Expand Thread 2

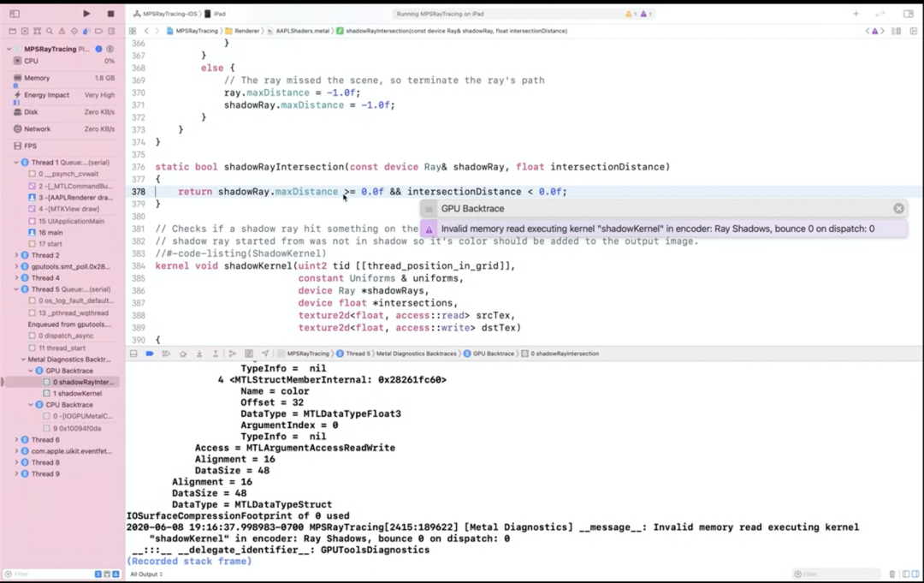(x=16, y=255)
